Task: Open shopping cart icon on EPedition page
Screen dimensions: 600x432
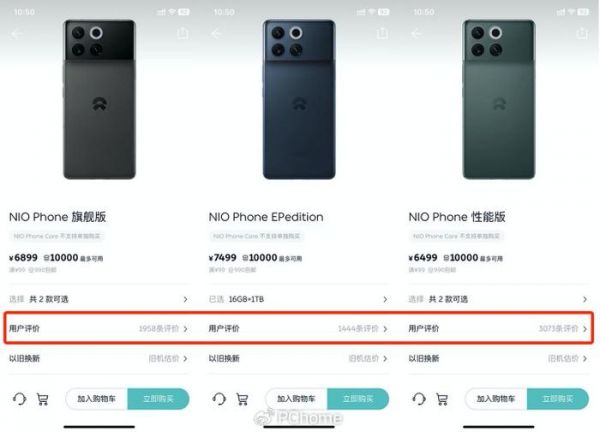Action: tap(242, 399)
